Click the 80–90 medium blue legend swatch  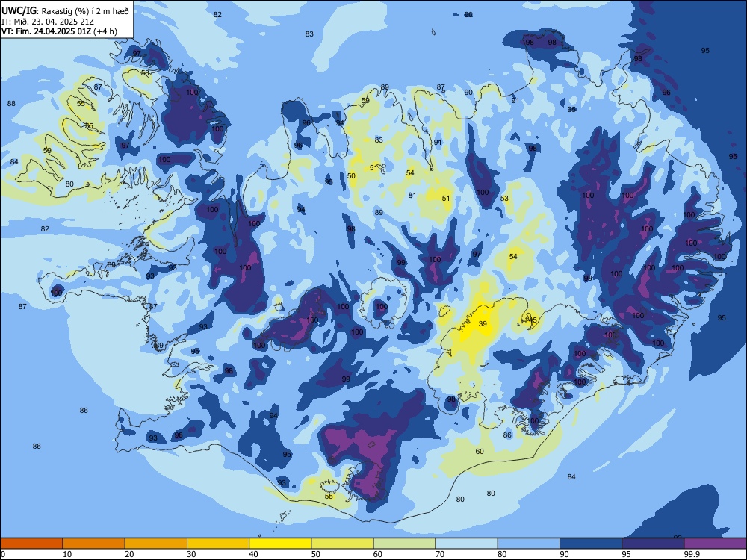pyautogui.click(x=529, y=544)
